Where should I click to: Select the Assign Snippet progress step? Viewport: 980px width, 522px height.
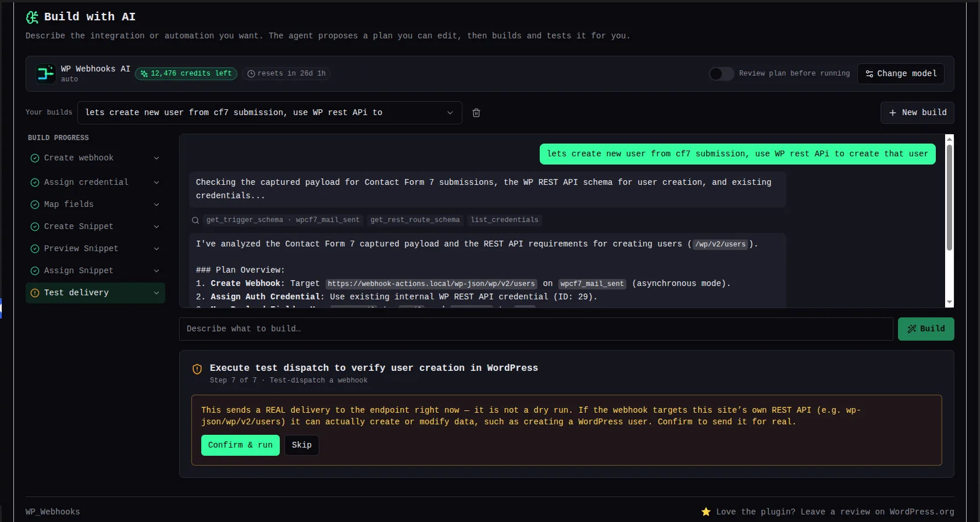[x=95, y=271]
